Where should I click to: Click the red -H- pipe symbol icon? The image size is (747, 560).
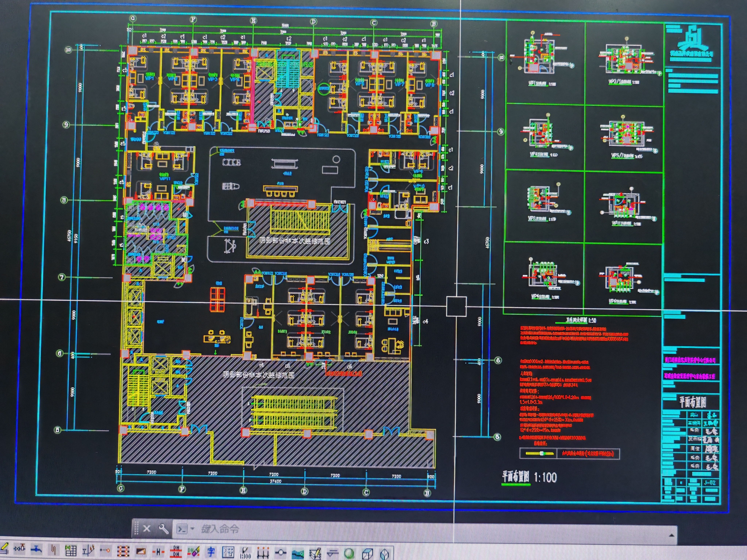click(x=158, y=552)
